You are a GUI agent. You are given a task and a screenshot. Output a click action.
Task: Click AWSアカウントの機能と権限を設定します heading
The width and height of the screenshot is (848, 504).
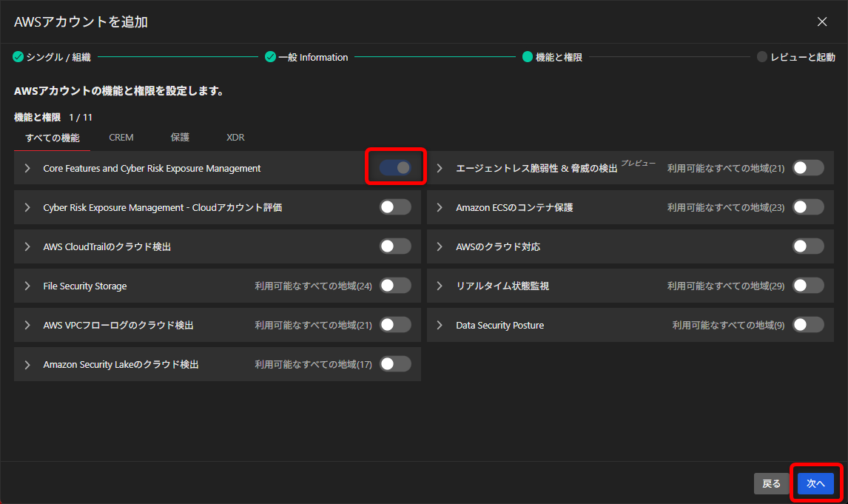pyautogui.click(x=119, y=91)
